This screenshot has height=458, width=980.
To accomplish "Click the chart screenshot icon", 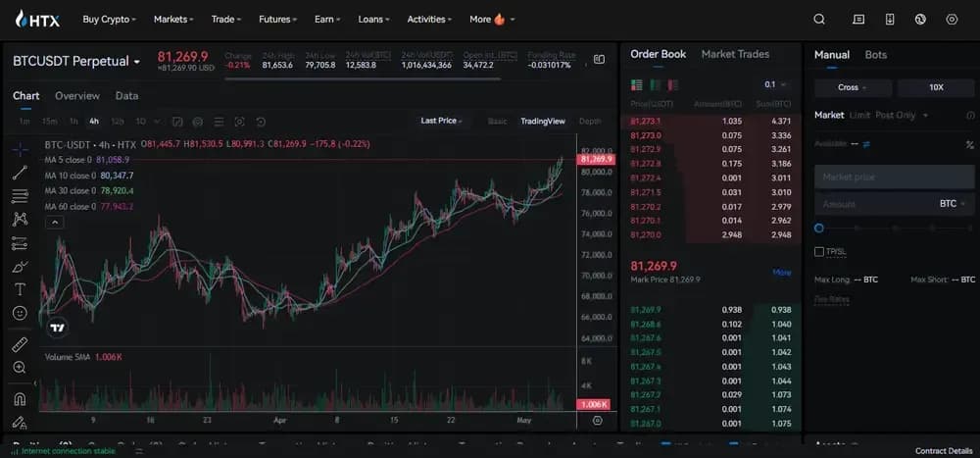I will [239, 122].
